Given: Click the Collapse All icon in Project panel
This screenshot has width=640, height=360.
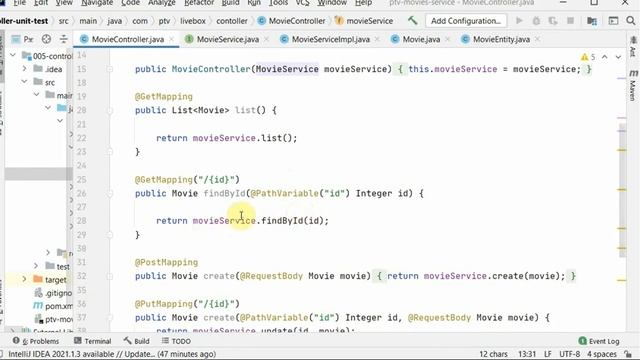Looking at the screenshot, I should click(63, 39).
